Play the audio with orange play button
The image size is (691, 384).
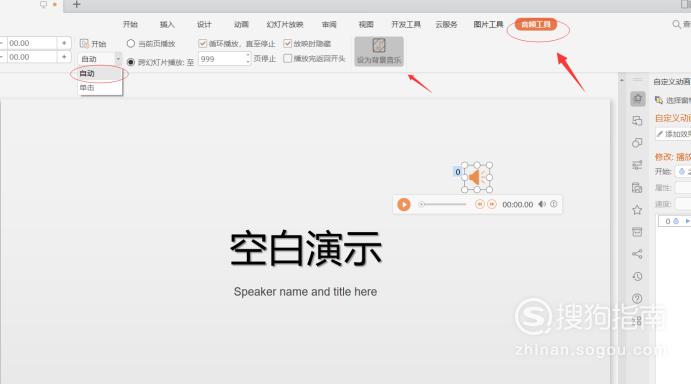[x=404, y=205]
